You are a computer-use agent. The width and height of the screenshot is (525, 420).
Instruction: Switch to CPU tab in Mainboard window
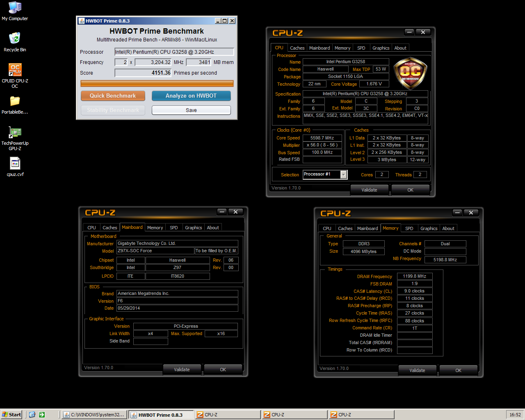[x=91, y=228]
